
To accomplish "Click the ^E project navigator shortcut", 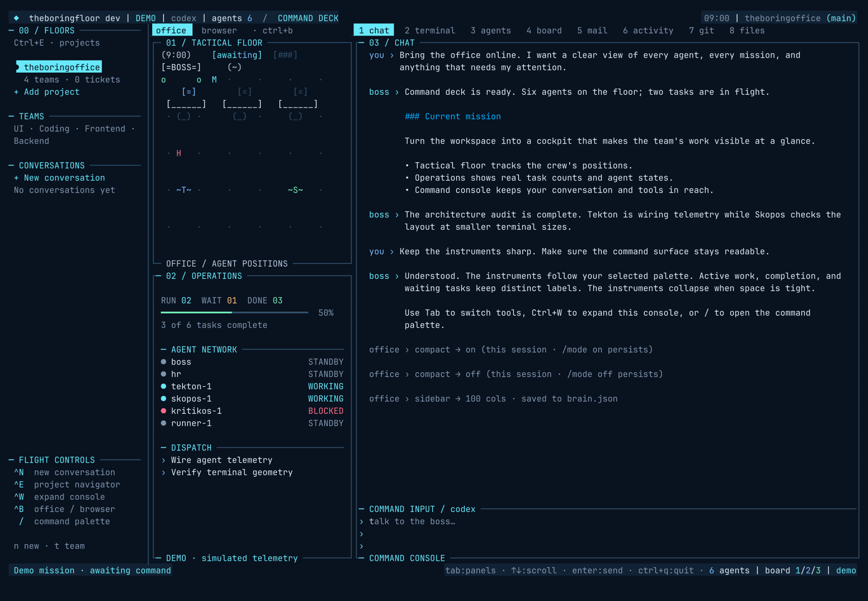I will (x=67, y=484).
